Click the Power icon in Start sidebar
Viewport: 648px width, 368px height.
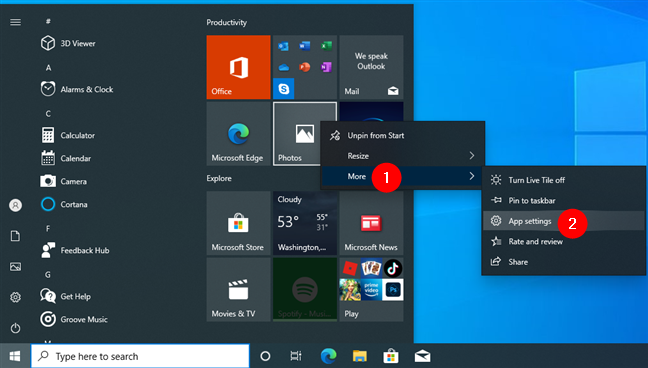tap(15, 328)
